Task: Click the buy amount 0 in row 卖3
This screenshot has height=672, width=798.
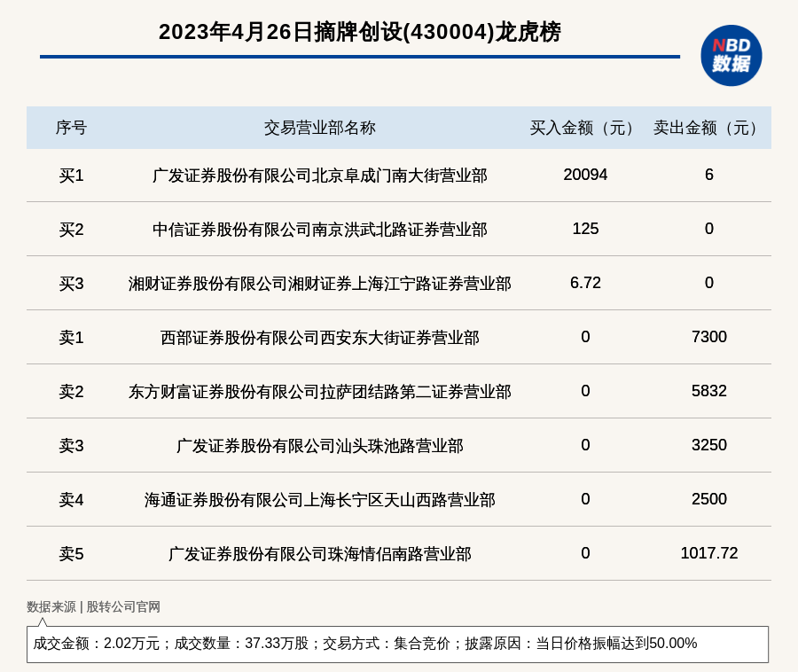Action: point(585,445)
